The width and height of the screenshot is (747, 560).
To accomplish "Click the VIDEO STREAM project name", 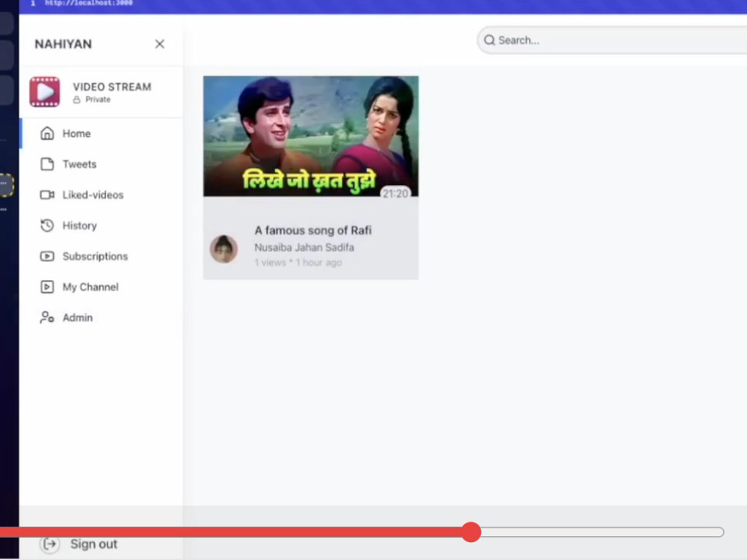I will pos(112,87).
